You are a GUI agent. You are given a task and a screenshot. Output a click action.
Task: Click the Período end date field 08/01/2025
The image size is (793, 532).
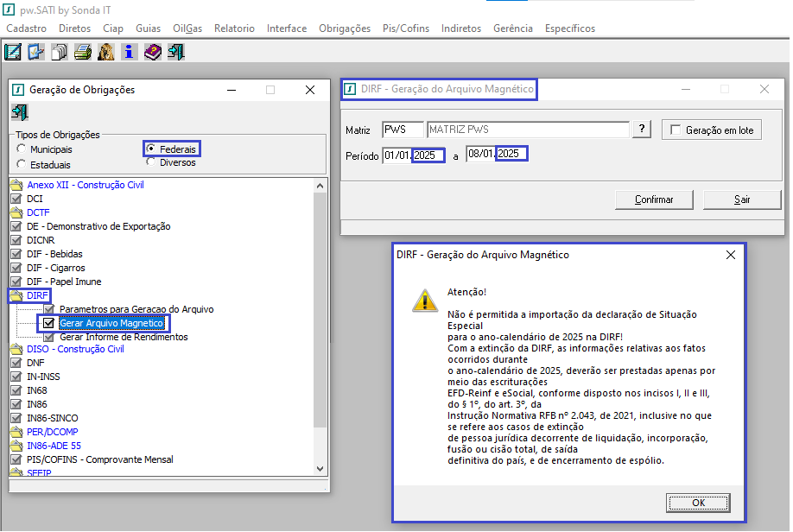point(498,154)
